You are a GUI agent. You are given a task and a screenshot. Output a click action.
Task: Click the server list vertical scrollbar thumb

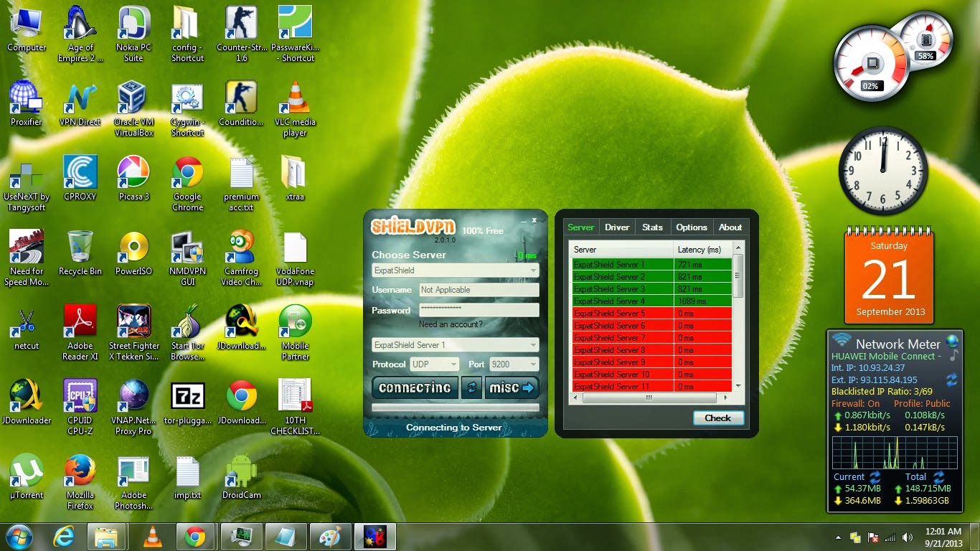(x=738, y=275)
